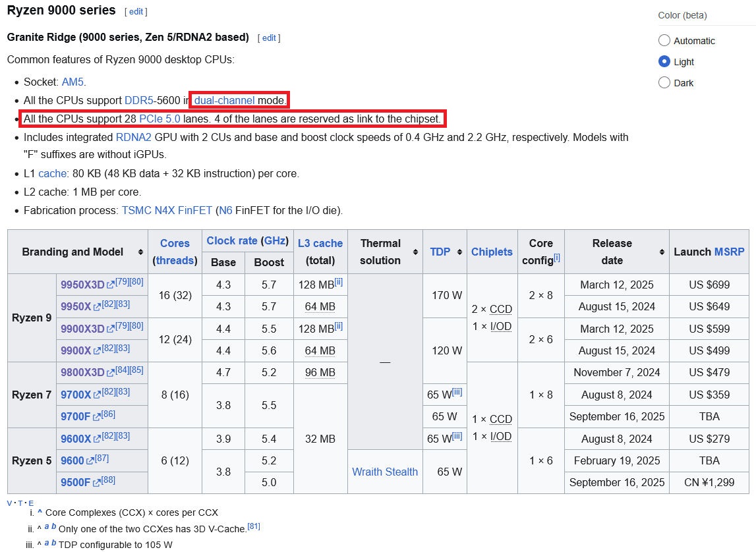Open the 9700F external product link

[x=80, y=417]
